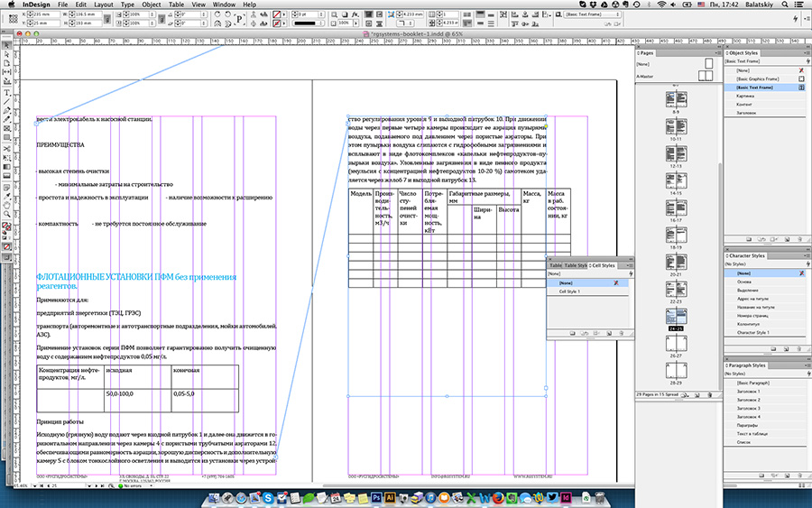Switch to the Table panel tab
The image size is (812, 508).
[x=555, y=265]
